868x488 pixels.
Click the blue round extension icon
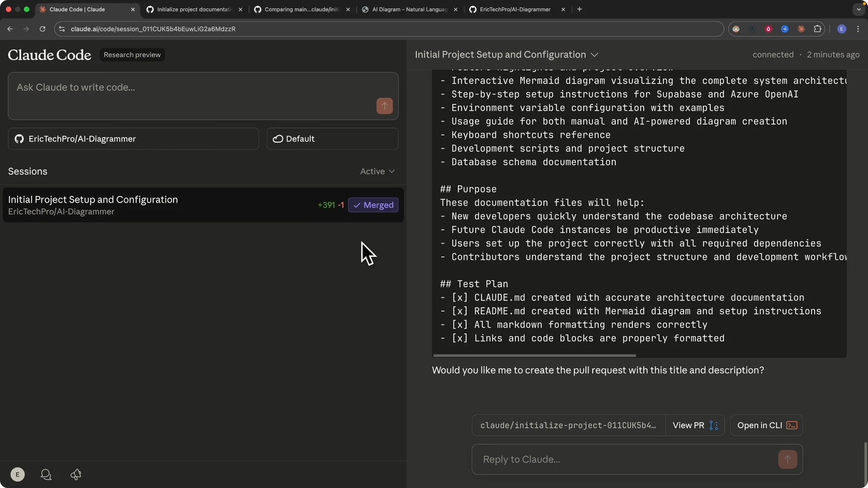pyautogui.click(x=785, y=29)
